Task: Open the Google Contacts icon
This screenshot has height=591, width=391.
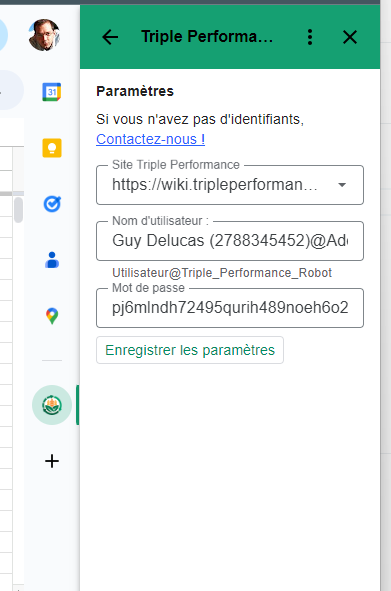Action: click(52, 260)
